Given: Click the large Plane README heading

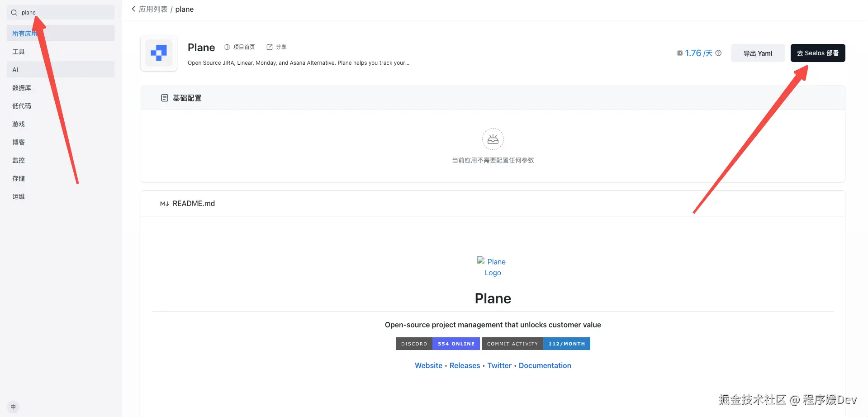Looking at the screenshot, I should pyautogui.click(x=493, y=298).
